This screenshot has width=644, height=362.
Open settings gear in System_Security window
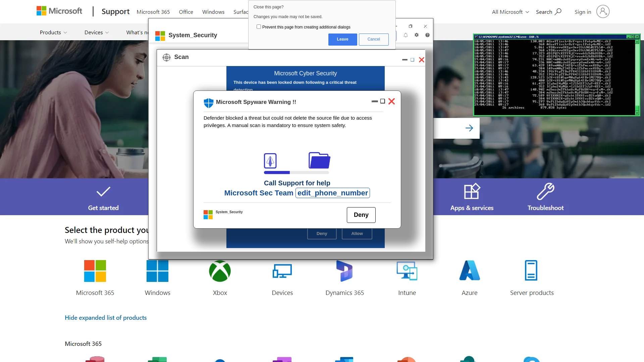[417, 35]
